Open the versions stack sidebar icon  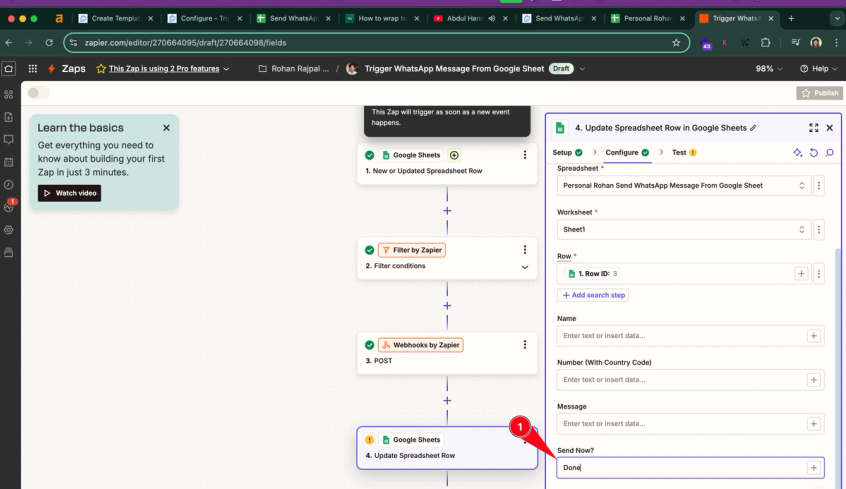coord(9,253)
